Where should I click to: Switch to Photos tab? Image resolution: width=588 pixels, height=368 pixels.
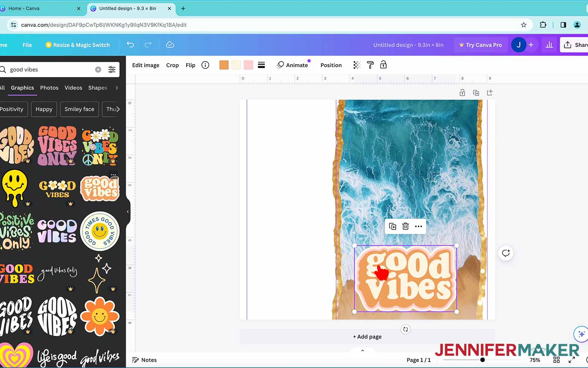click(49, 88)
